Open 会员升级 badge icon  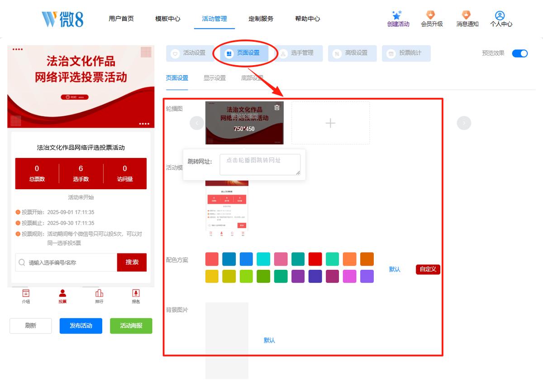point(431,15)
